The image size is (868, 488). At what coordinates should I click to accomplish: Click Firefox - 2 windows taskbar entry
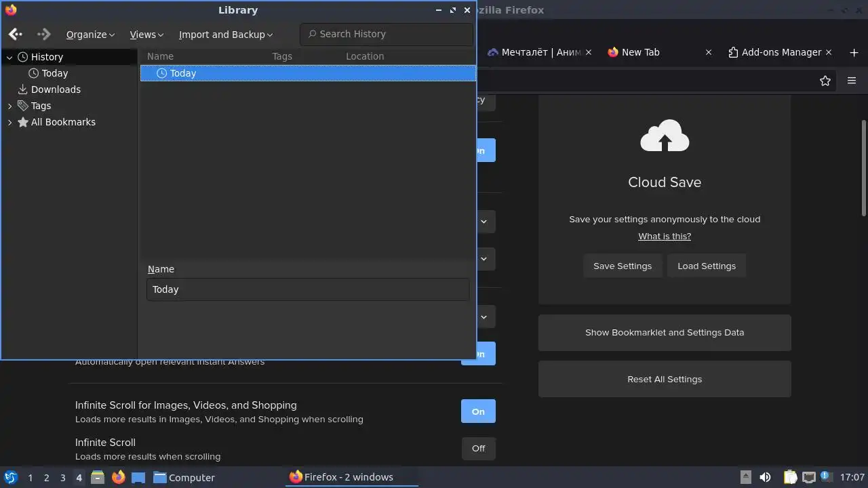pyautogui.click(x=352, y=477)
